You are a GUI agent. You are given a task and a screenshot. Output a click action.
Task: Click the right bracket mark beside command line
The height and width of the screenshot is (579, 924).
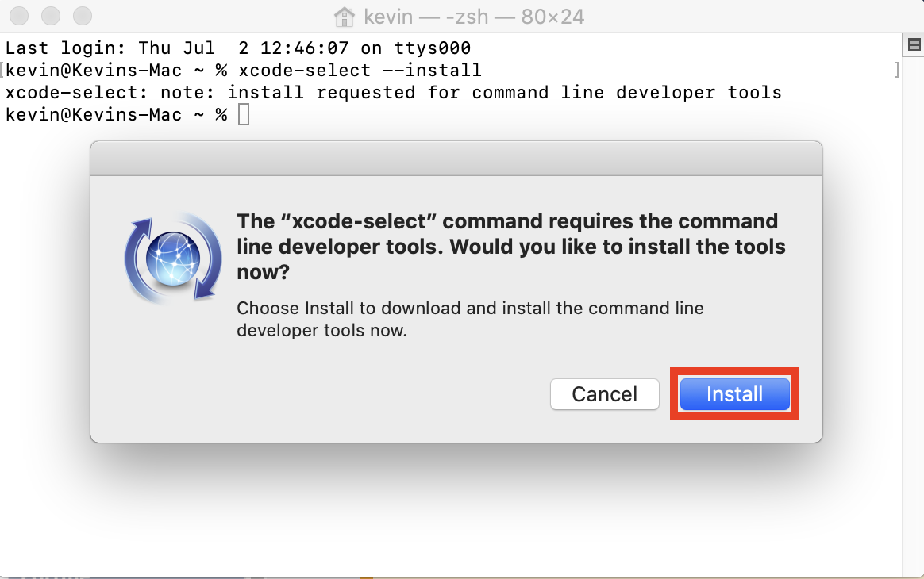[897, 70]
